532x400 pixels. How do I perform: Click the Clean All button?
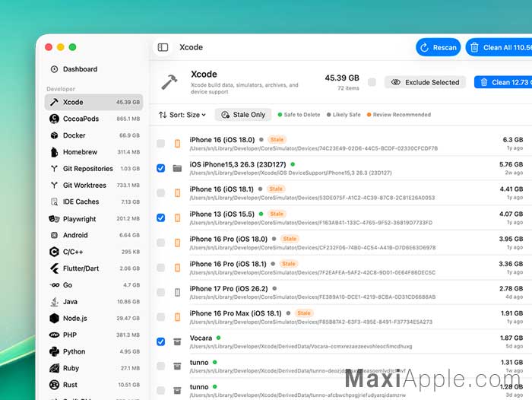499,48
